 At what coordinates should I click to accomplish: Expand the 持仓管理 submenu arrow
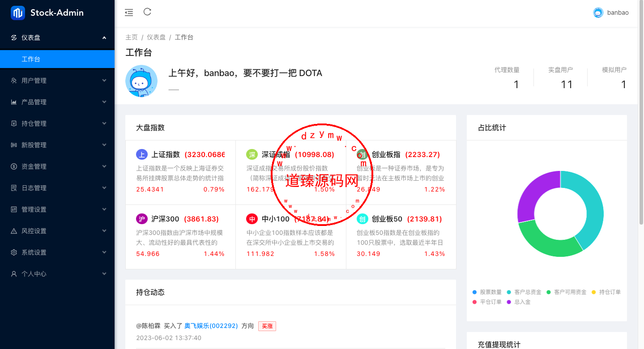[104, 123]
